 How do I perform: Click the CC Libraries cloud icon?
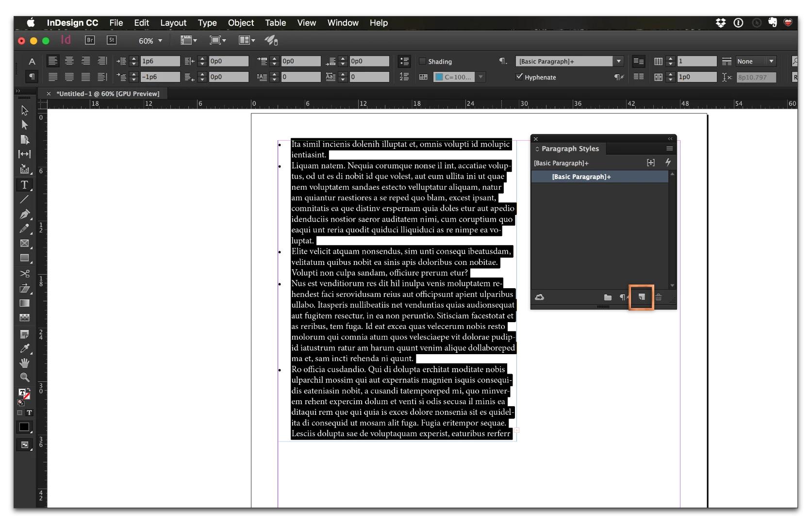[x=539, y=297]
